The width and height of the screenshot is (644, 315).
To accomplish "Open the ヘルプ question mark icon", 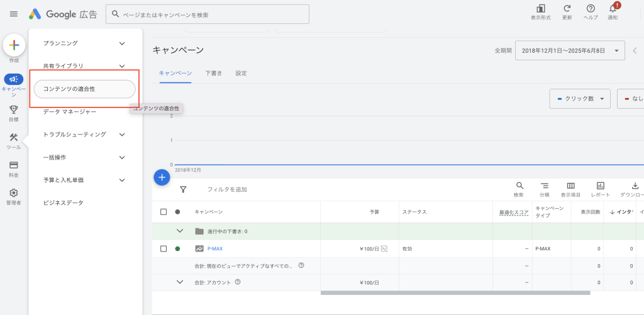I will click(x=591, y=9).
